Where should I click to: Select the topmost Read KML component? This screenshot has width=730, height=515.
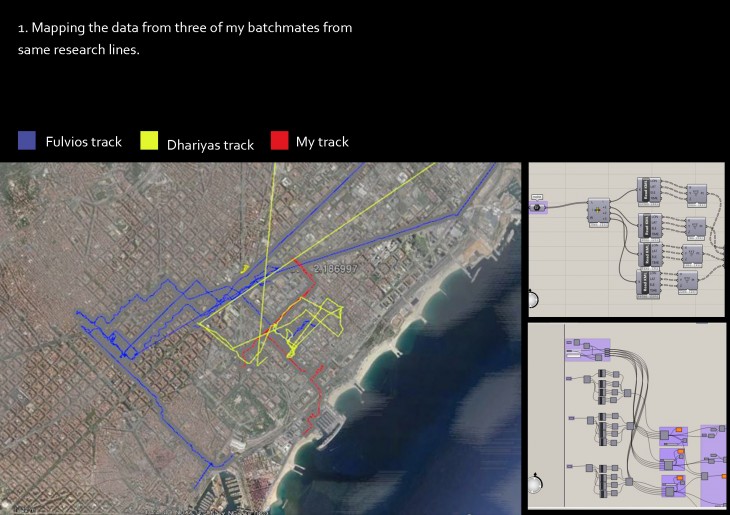click(x=647, y=191)
